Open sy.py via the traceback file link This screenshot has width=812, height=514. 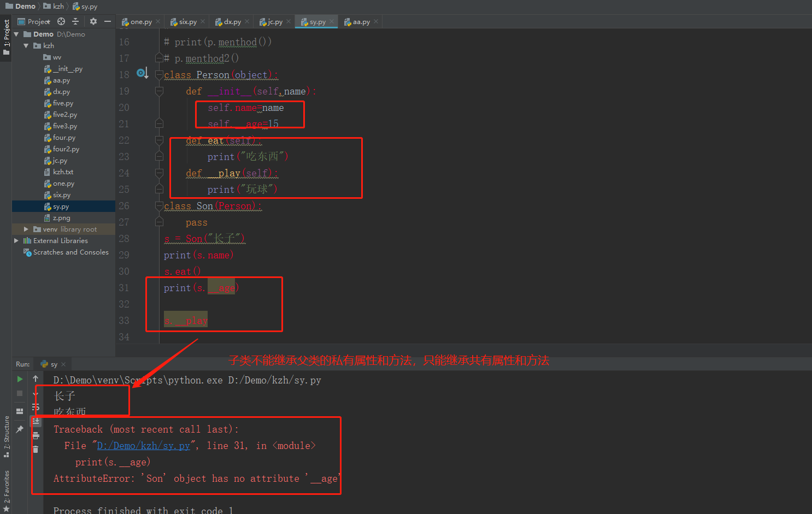(144, 445)
